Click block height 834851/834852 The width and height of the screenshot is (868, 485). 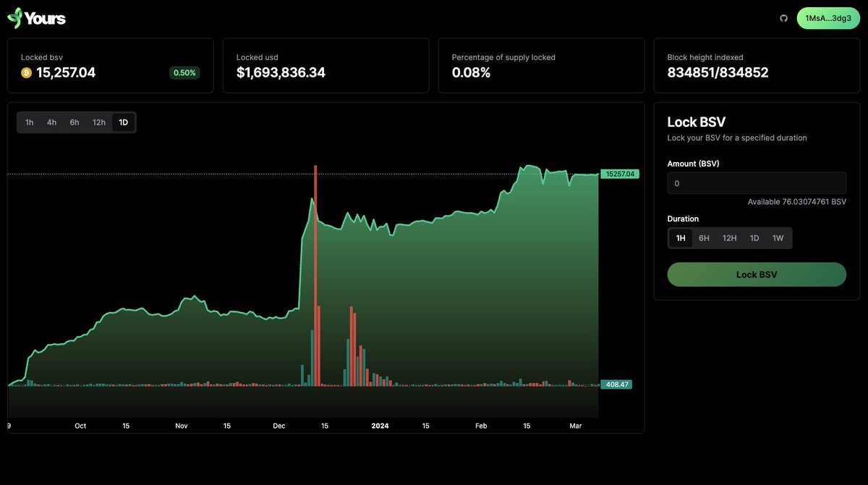coord(718,72)
